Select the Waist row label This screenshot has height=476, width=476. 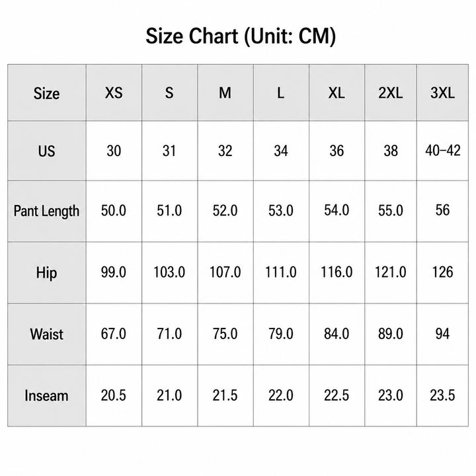coord(47,334)
